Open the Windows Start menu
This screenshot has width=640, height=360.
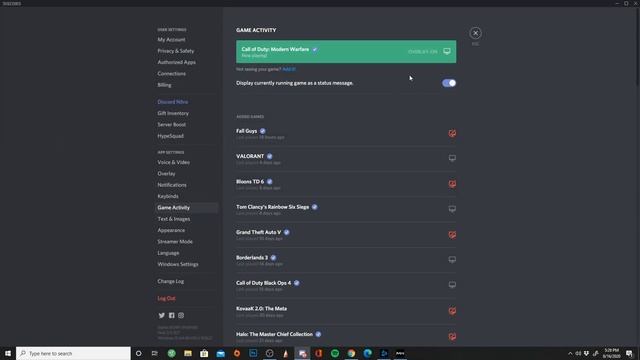point(8,353)
